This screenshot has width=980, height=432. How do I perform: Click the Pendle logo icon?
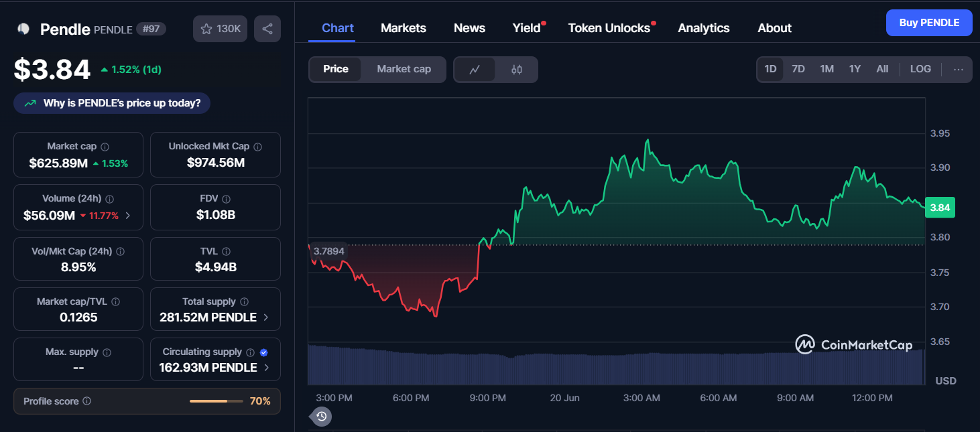[x=23, y=29]
